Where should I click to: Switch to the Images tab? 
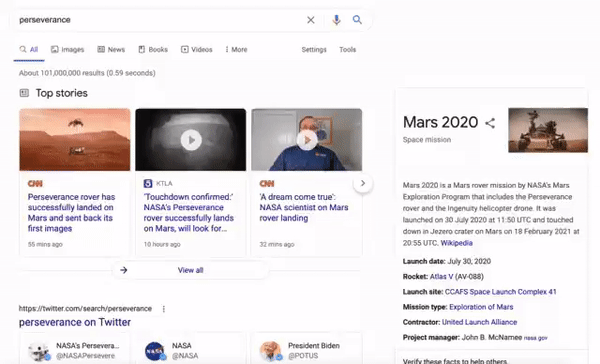coord(67,49)
